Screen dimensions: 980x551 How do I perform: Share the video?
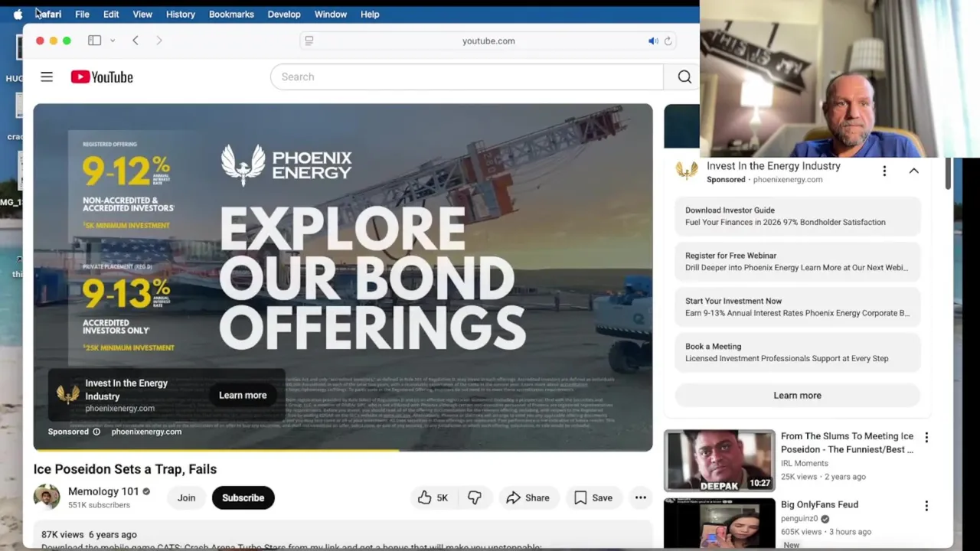point(528,497)
